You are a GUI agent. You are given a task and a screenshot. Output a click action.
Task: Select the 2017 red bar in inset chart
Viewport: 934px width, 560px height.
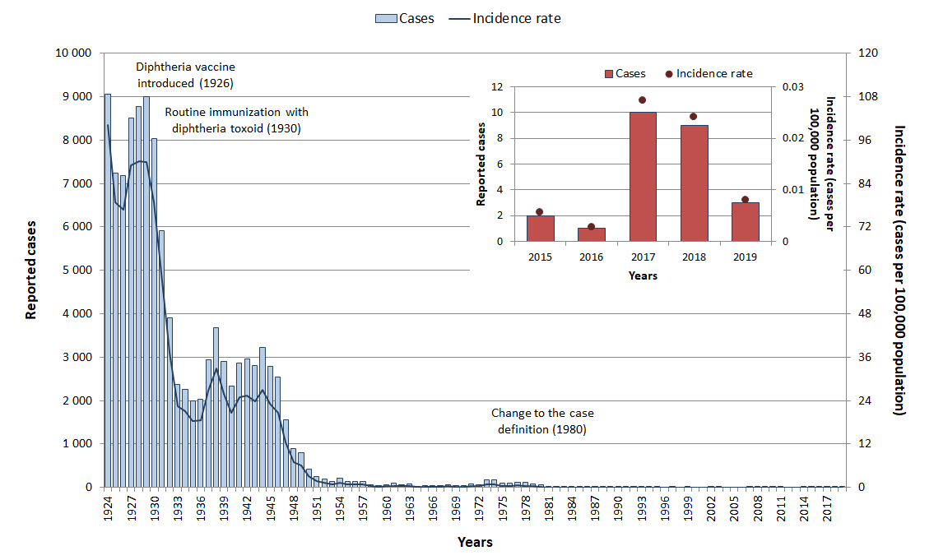643,177
